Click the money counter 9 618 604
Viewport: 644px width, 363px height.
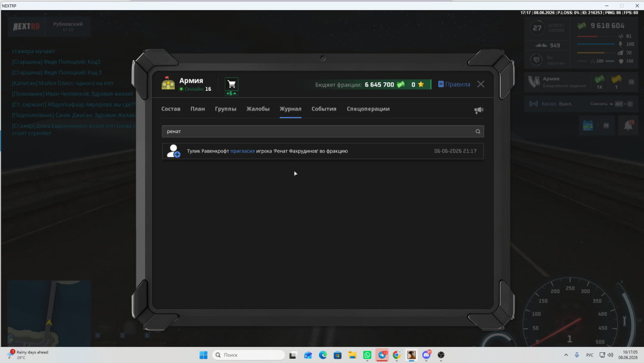click(607, 26)
